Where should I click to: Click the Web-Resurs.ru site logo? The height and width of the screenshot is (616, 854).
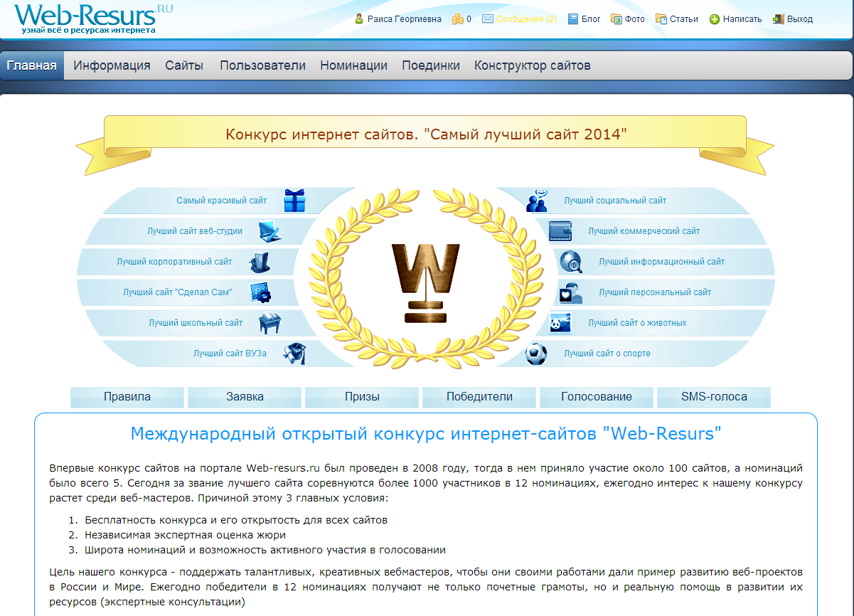pos(93,19)
